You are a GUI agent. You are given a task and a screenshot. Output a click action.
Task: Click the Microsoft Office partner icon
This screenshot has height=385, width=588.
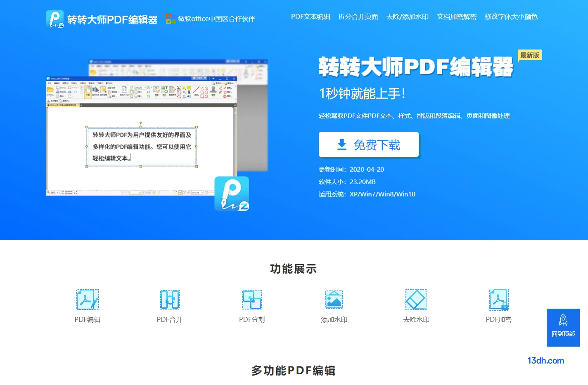tap(171, 19)
